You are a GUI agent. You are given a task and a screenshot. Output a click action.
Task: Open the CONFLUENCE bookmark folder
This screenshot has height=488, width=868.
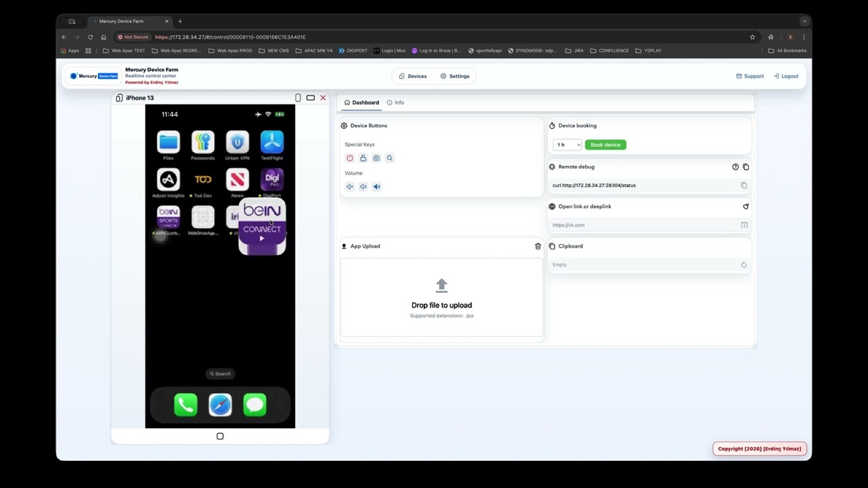610,50
